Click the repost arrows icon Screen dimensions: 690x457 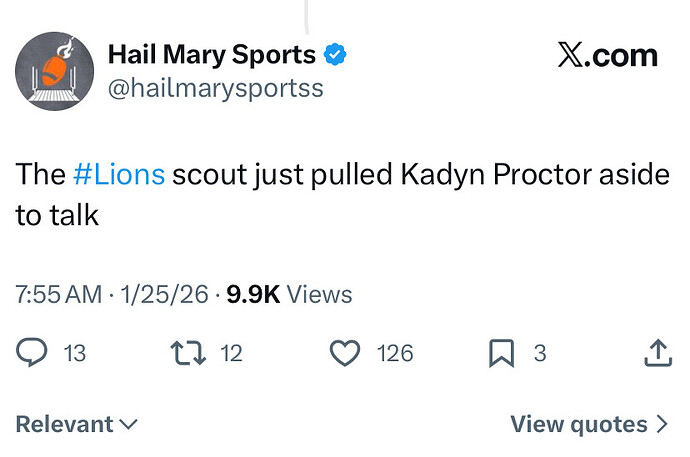coord(188,353)
